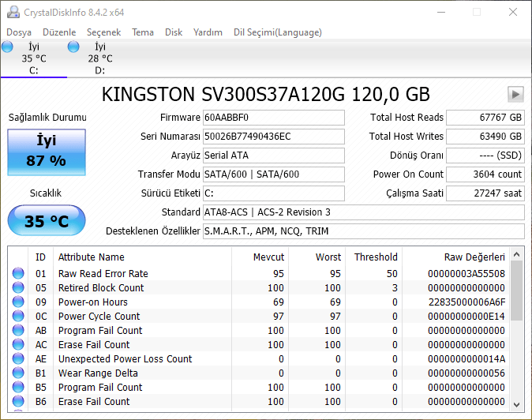Image resolution: width=532 pixels, height=420 pixels.
Task: Open the Disk menu
Action: [x=174, y=32]
